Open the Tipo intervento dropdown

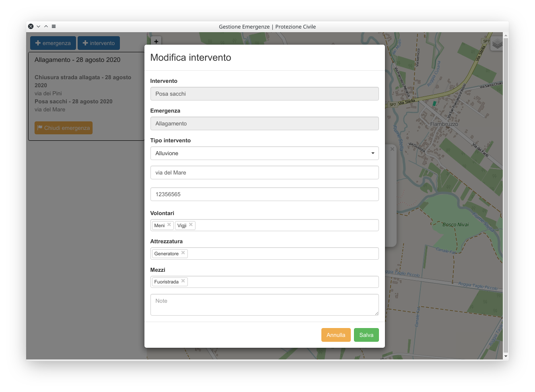tap(264, 153)
